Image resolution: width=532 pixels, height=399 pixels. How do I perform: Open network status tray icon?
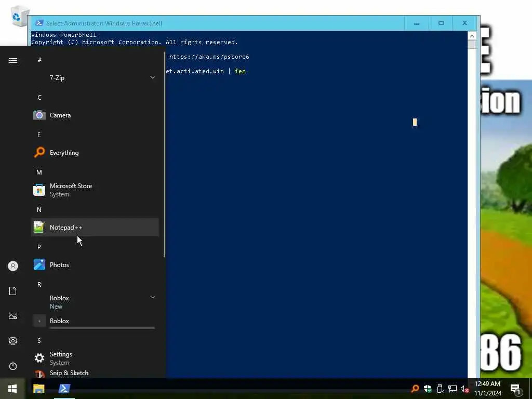(453, 389)
